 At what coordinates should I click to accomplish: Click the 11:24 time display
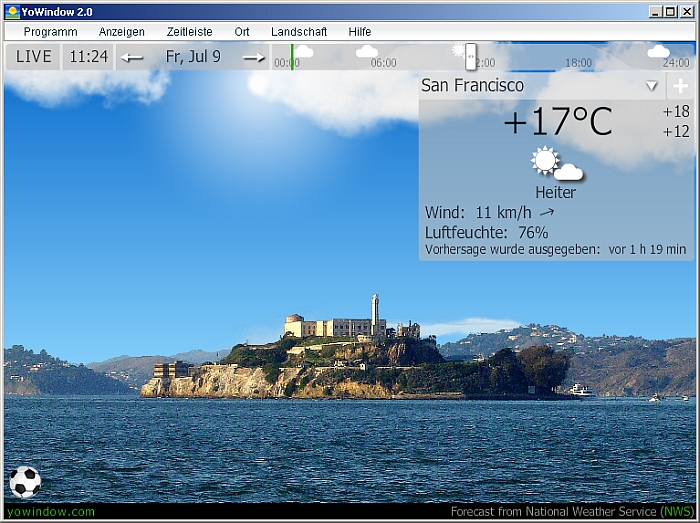tap(88, 57)
